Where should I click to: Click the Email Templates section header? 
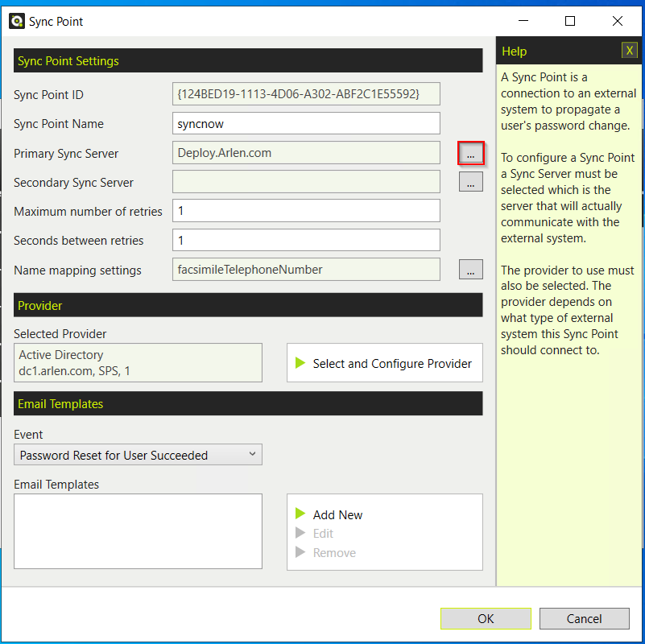click(248, 403)
